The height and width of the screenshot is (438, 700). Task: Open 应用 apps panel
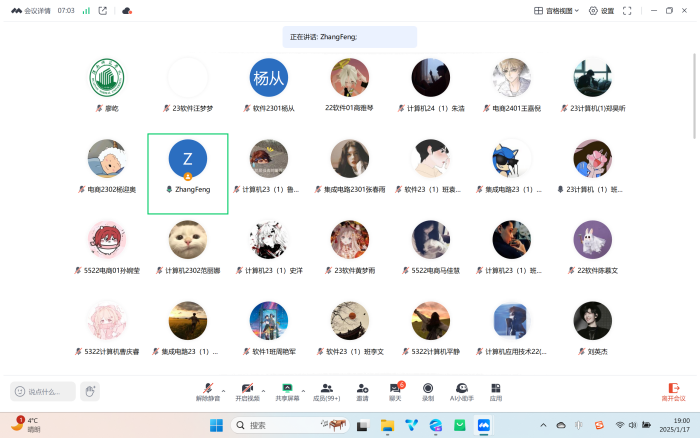tap(496, 392)
